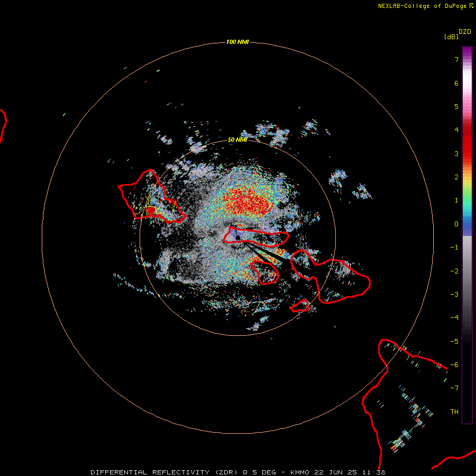
Task: Click (ZDR) in the bottom caption
Action: [x=226, y=472]
